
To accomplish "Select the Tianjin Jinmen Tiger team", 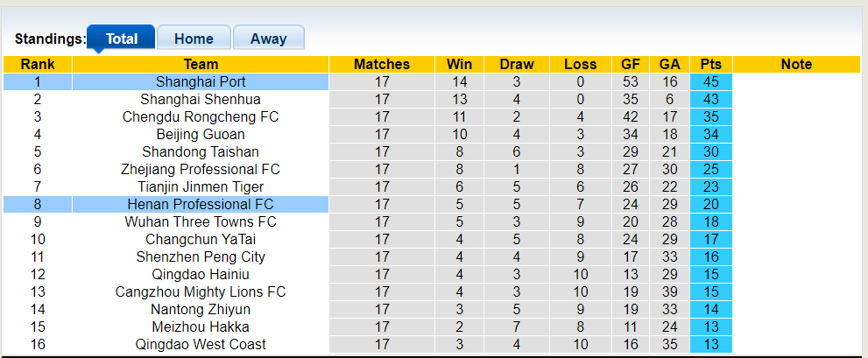I will (201, 186).
